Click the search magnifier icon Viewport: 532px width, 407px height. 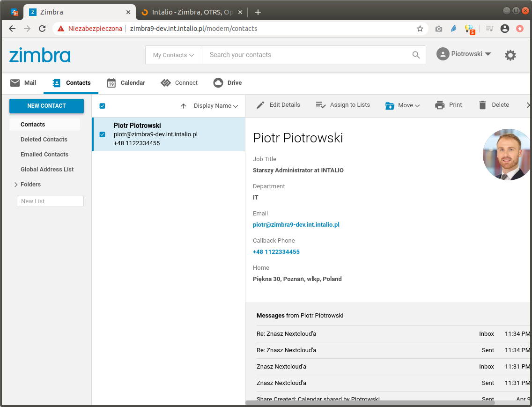pos(416,55)
